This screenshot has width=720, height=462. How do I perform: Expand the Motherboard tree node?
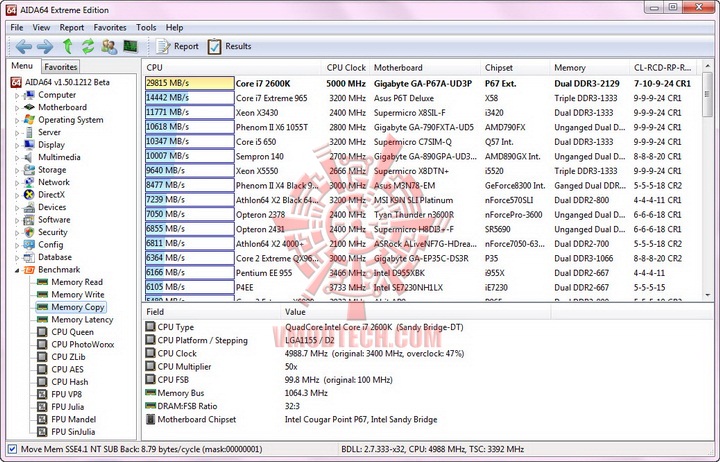[x=17, y=108]
